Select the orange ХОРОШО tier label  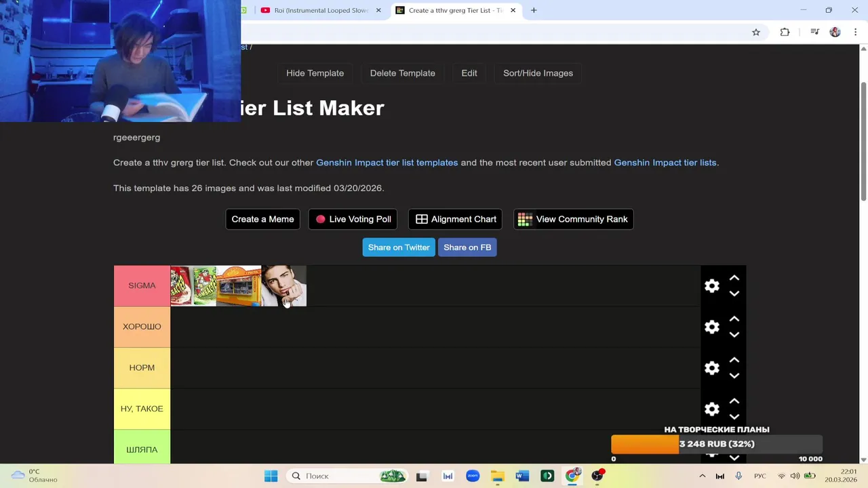pyautogui.click(x=142, y=327)
